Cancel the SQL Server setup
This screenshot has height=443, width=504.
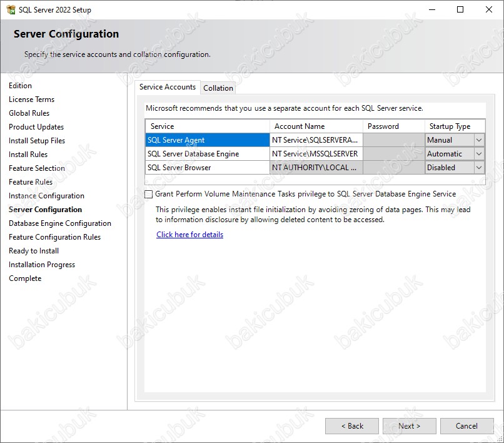click(466, 426)
